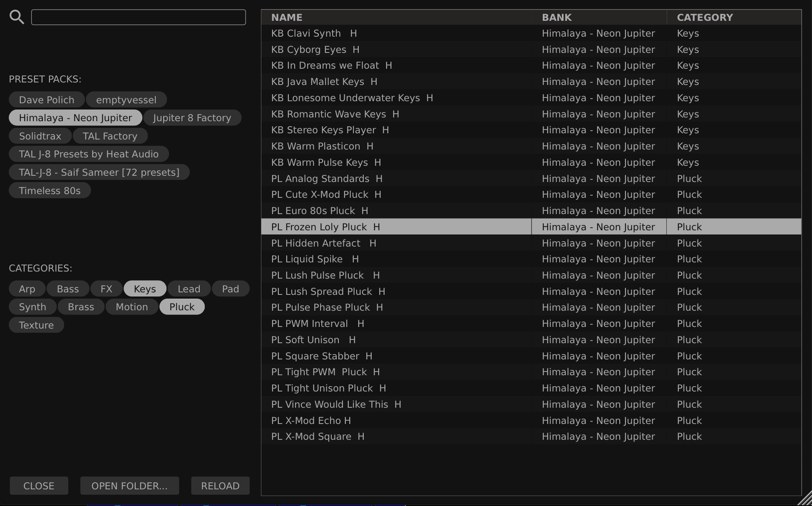The height and width of the screenshot is (506, 812).
Task: Toggle the Keys category filter
Action: point(144,289)
